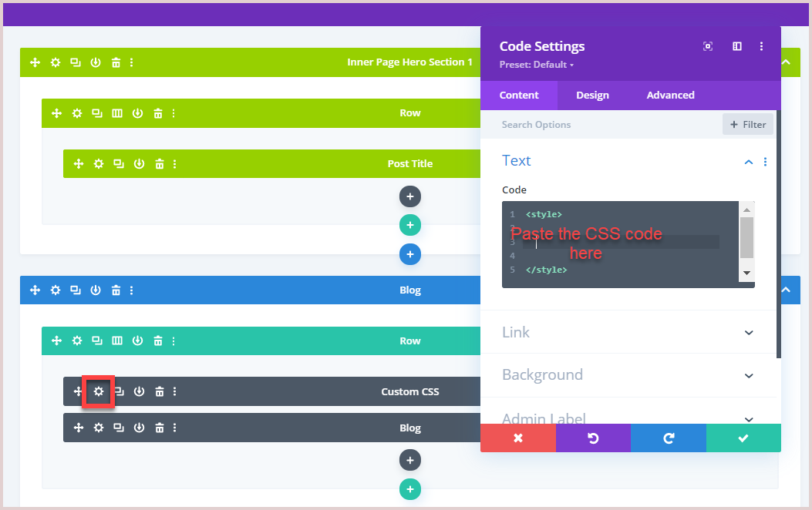
Task: Click the move handle of the Blog section
Action: [35, 290]
